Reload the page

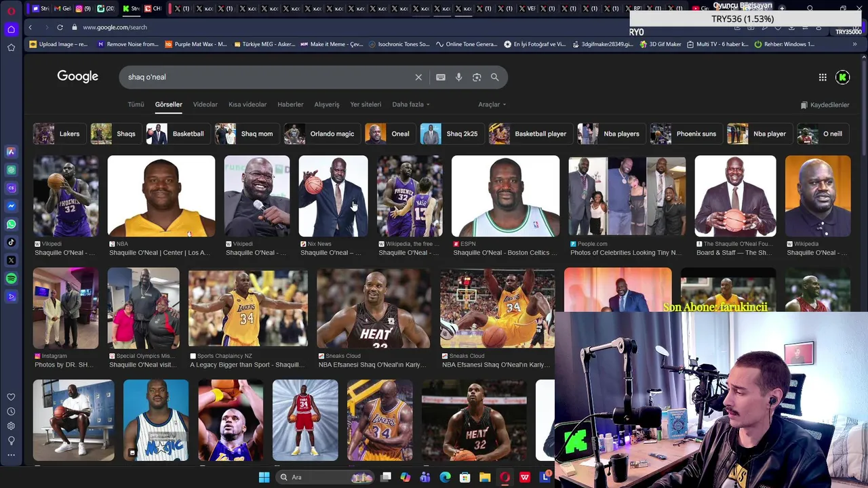click(x=60, y=27)
